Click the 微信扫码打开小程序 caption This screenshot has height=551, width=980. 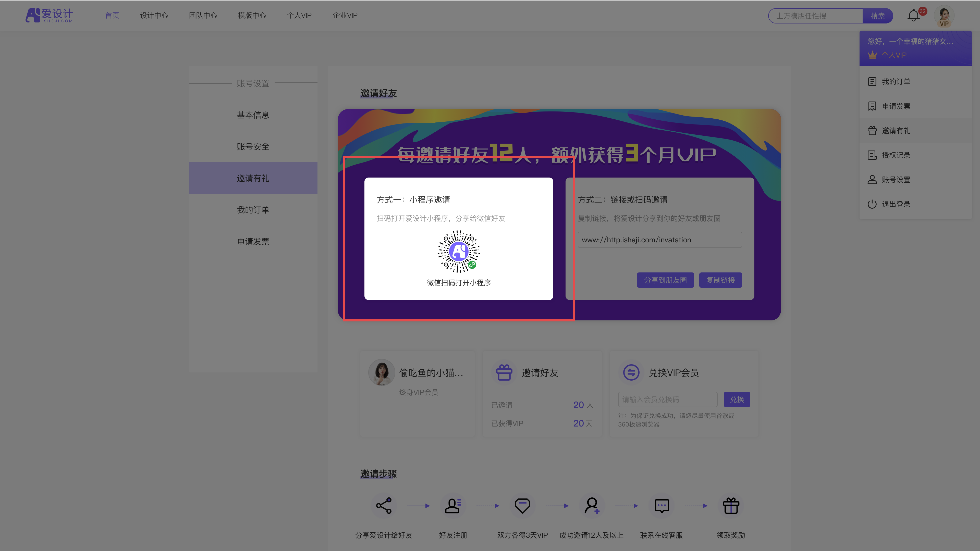pyautogui.click(x=458, y=283)
